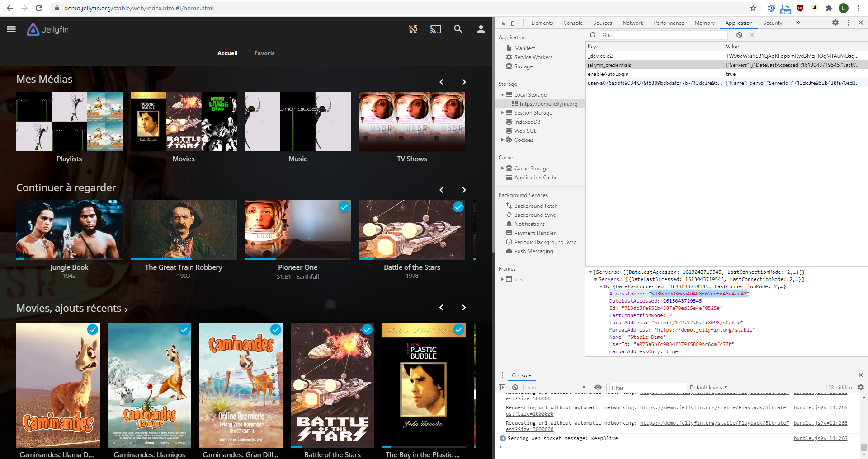Screen dimensions: 868x459
Task: Expand the Cache Storage tree
Action: (502, 168)
